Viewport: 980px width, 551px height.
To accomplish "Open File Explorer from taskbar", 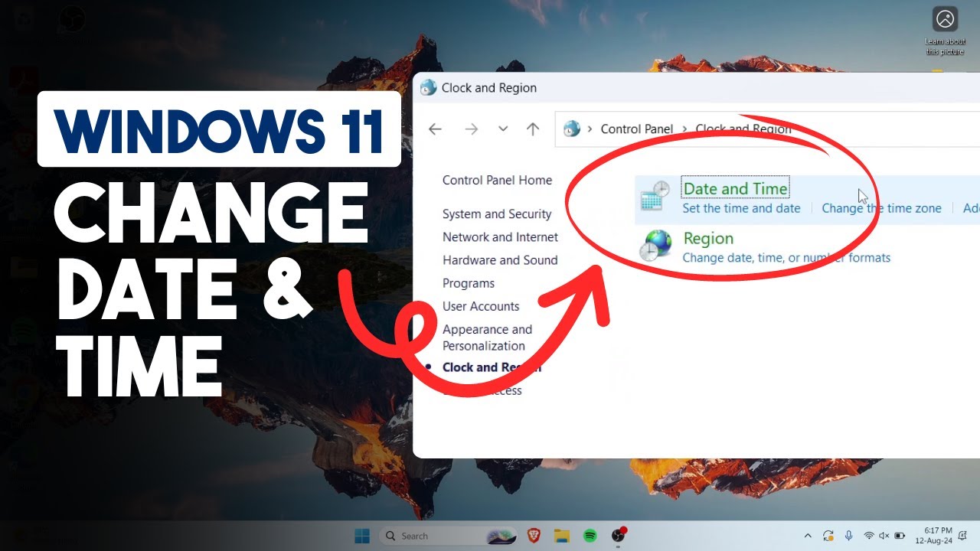I will point(562,536).
